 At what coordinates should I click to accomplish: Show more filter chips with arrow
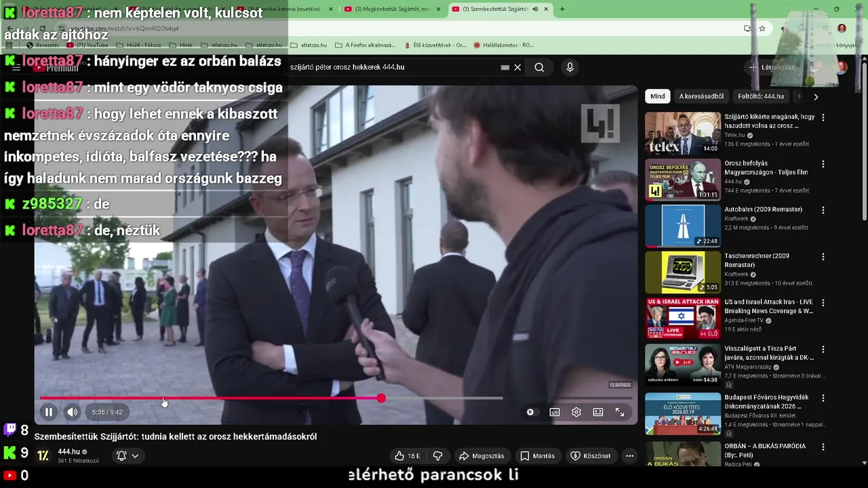pos(816,96)
